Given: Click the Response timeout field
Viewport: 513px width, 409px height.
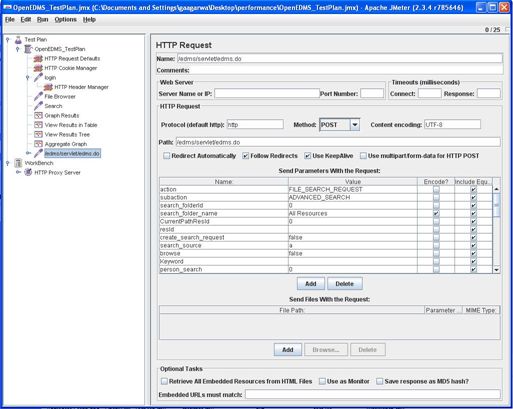Looking at the screenshot, I should point(489,94).
